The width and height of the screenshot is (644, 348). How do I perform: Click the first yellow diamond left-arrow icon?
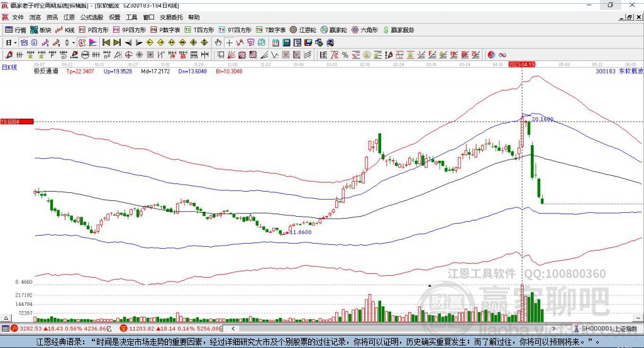tap(150, 43)
